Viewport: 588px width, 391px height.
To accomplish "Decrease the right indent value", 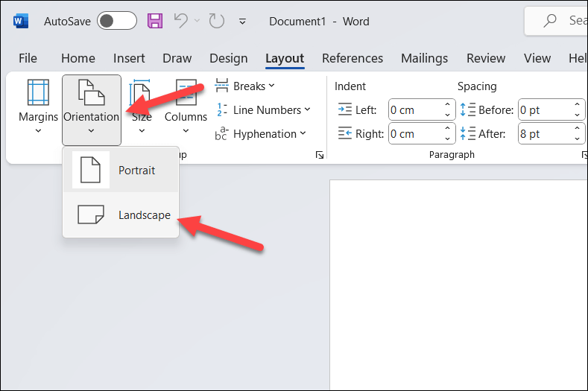I will (x=447, y=139).
